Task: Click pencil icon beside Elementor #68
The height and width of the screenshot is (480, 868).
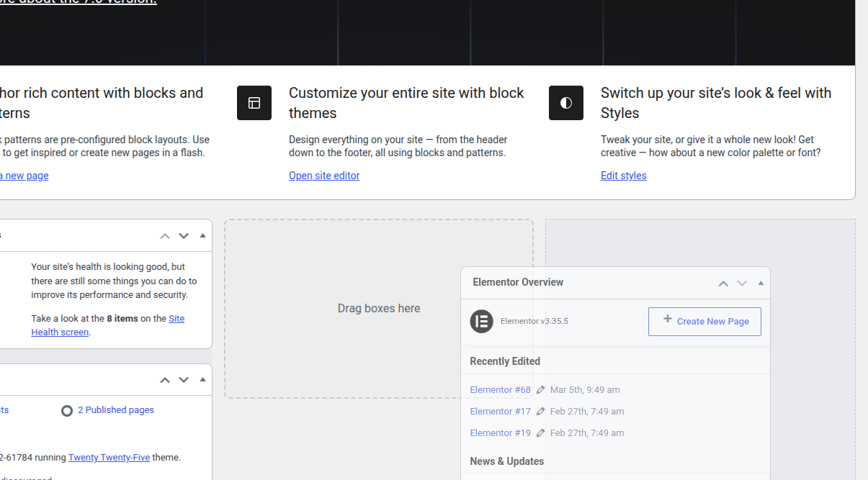Action: [x=541, y=390]
